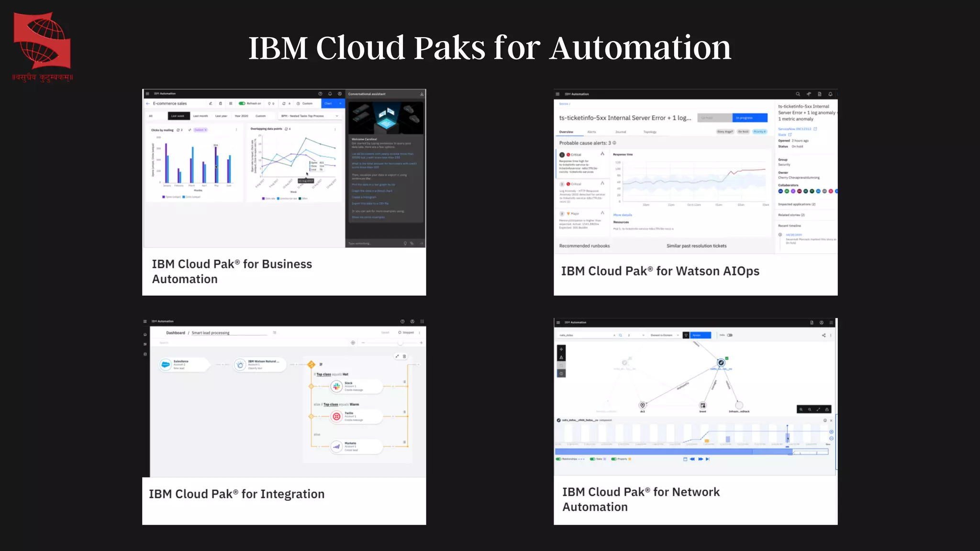Open app switcher grid in Integration header
980x551 pixels.
[x=422, y=321]
